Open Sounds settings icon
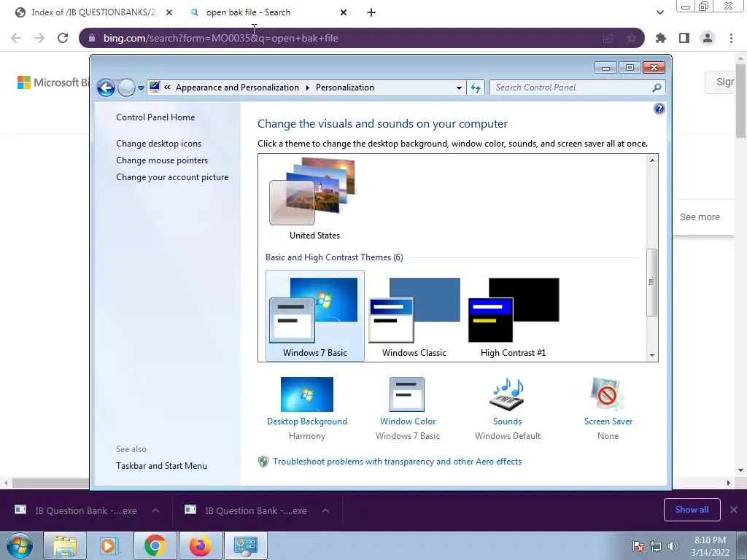Screen dimensions: 747x560 508,394
